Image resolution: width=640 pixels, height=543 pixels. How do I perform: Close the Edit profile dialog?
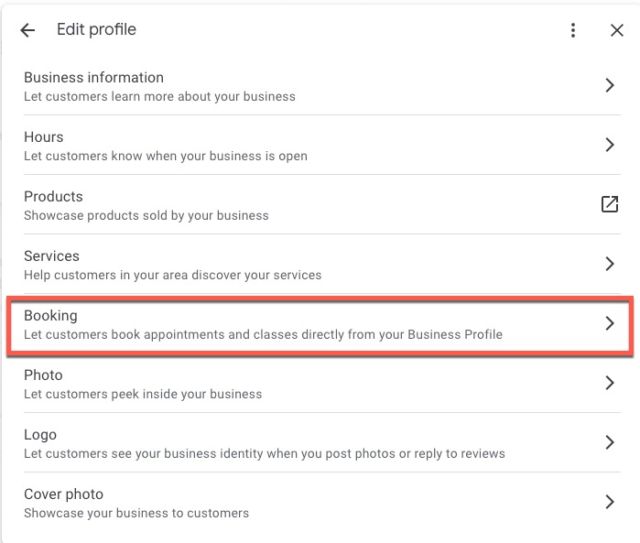click(617, 31)
